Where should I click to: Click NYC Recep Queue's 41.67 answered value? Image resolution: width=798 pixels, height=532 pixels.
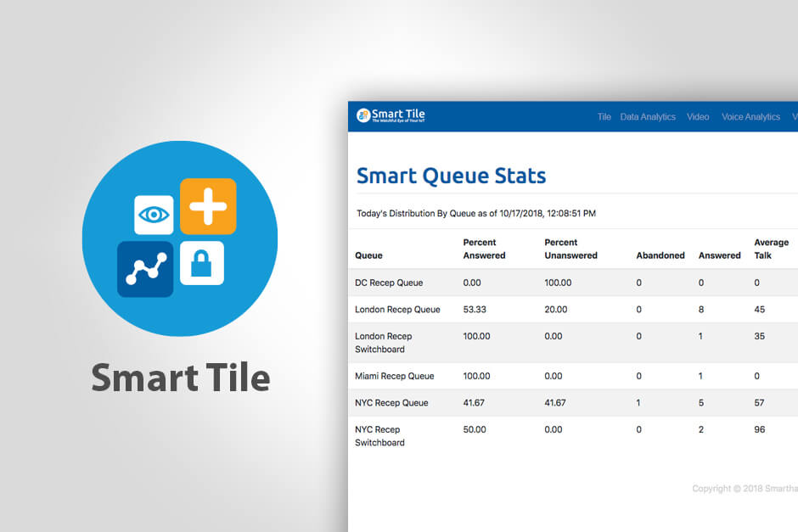[x=474, y=403]
